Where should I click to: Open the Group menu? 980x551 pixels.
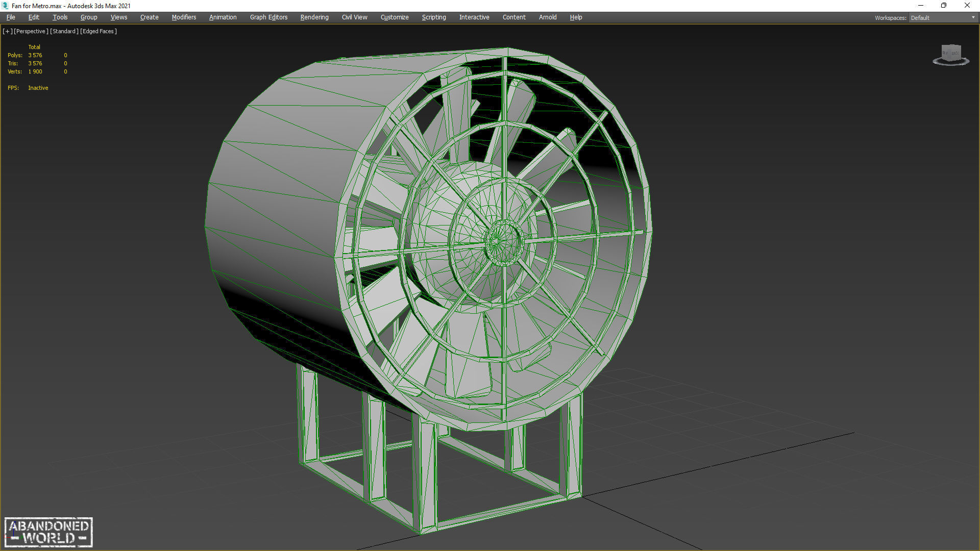(x=89, y=17)
